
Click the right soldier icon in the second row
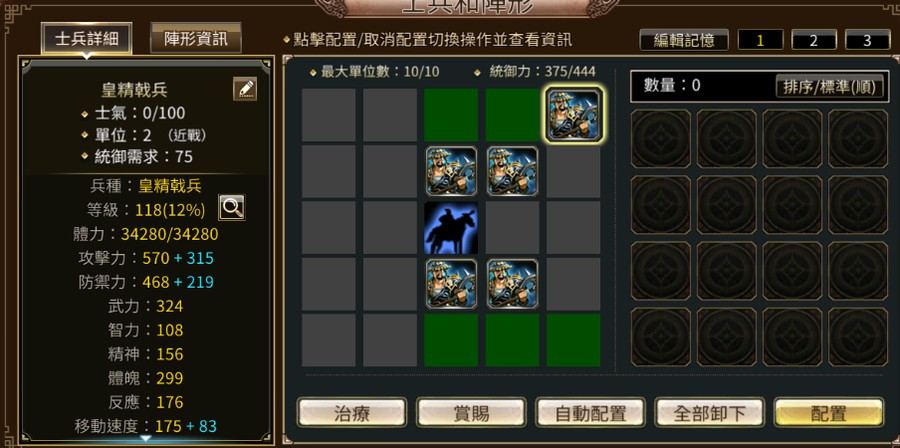point(513,171)
